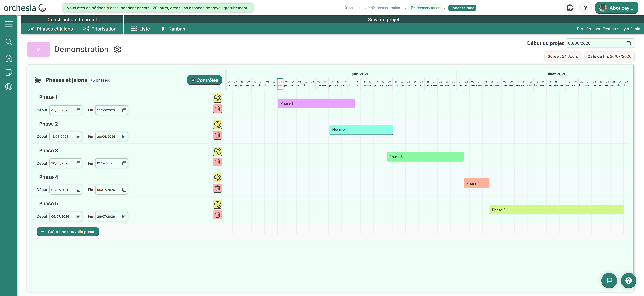
Task: Select the green Phase 3 Gantt bar
Action: point(425,157)
